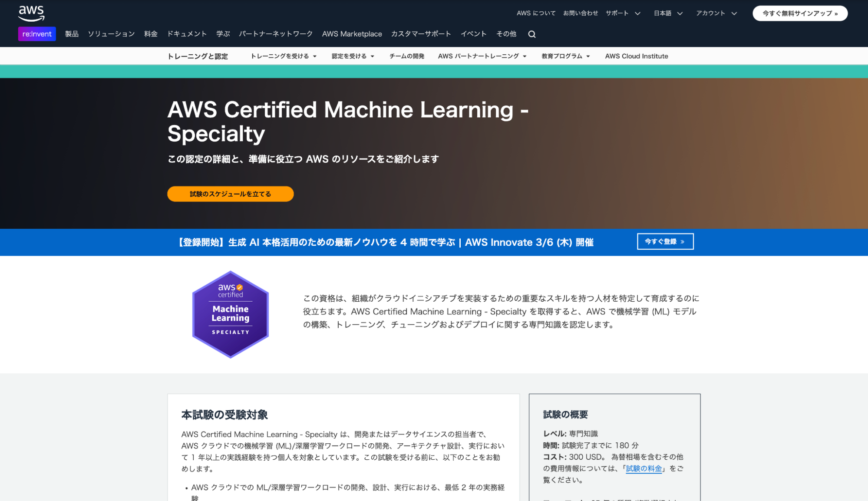Image resolution: width=868 pixels, height=501 pixels.
Task: Open カスタマーサポート menu item
Action: tap(421, 34)
